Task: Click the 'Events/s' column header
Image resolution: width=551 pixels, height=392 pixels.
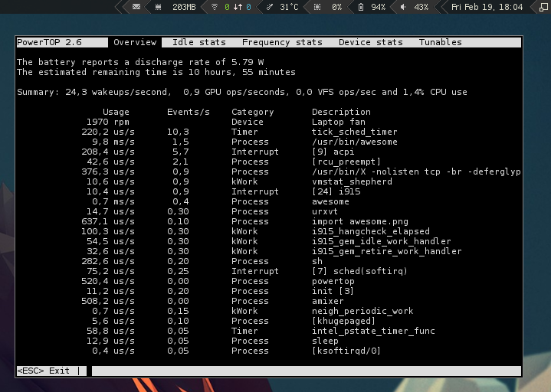Action: click(189, 112)
